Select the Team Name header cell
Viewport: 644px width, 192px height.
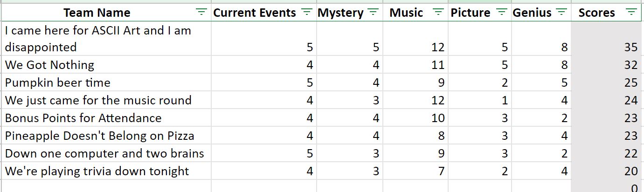106,13
